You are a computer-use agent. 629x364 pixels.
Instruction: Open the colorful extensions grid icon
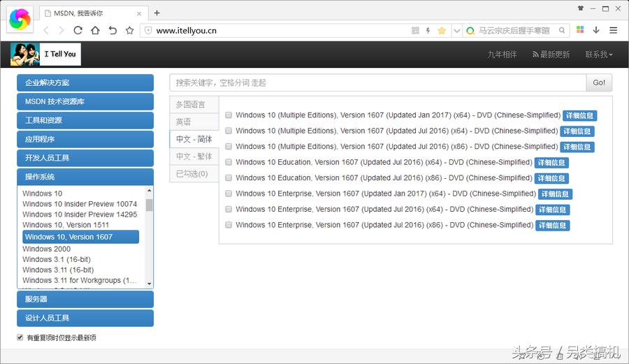click(x=580, y=29)
